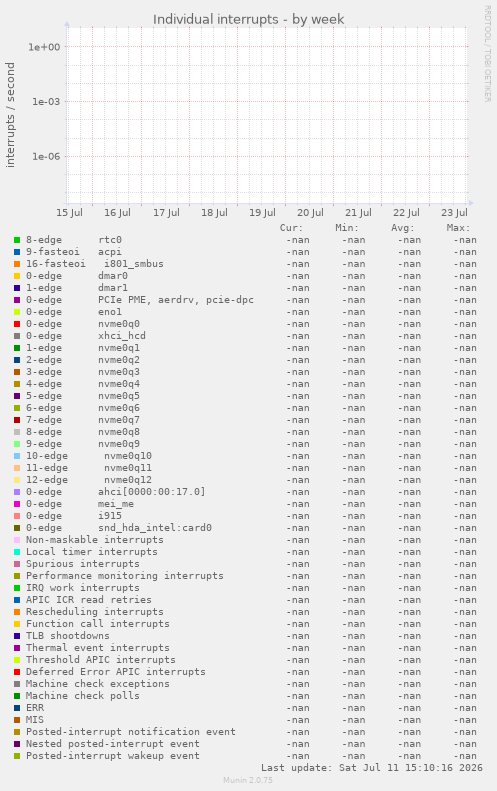Select the 'Rescheduling interrupts' legend entry

tap(95, 612)
